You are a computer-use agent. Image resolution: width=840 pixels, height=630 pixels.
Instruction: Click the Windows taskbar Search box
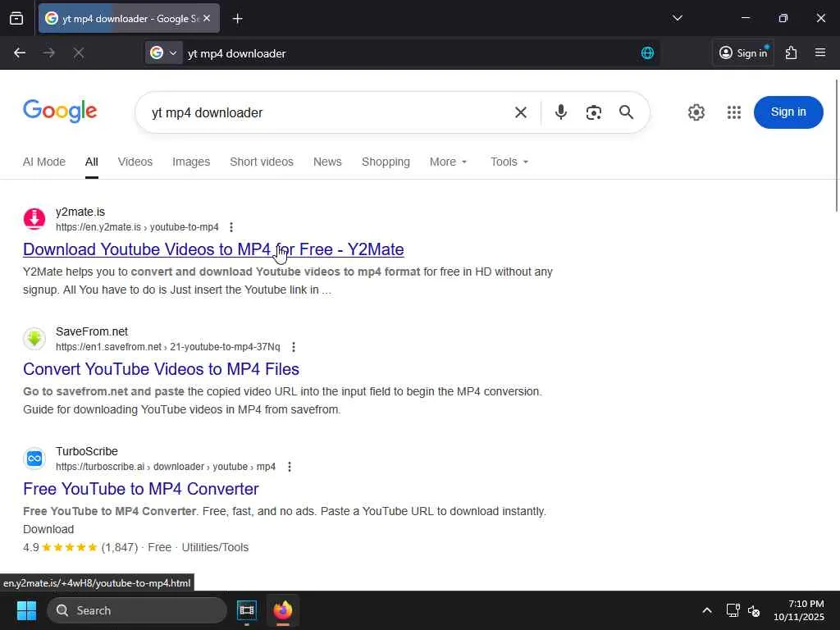(x=137, y=610)
